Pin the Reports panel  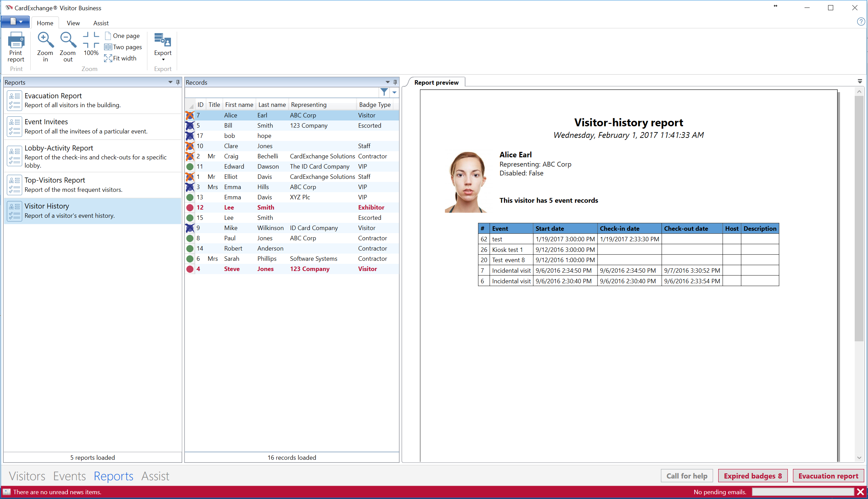178,82
